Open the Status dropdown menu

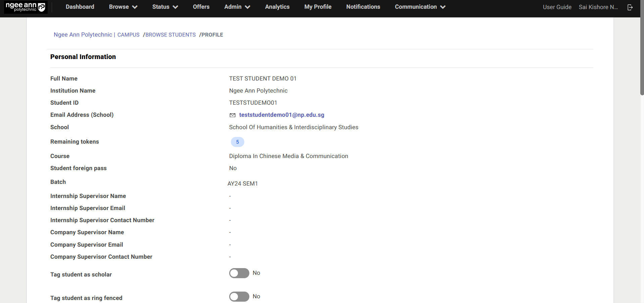pos(165,7)
